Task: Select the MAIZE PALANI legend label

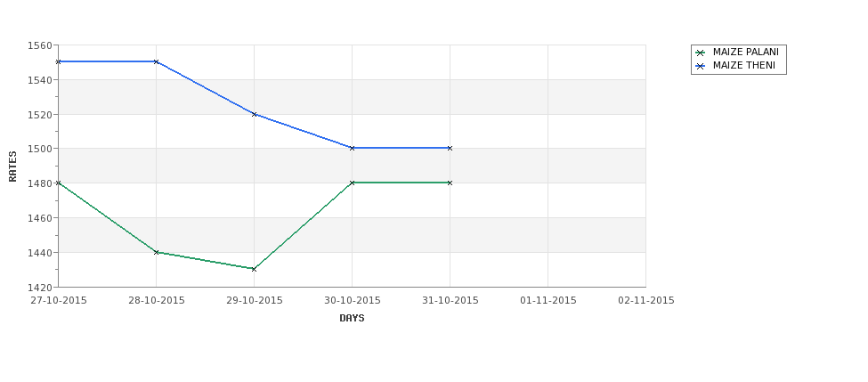Action: tap(746, 52)
